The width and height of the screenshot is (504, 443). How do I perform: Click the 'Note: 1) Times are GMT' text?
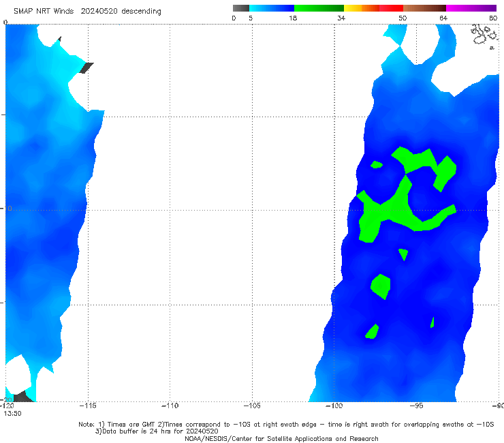point(117,425)
